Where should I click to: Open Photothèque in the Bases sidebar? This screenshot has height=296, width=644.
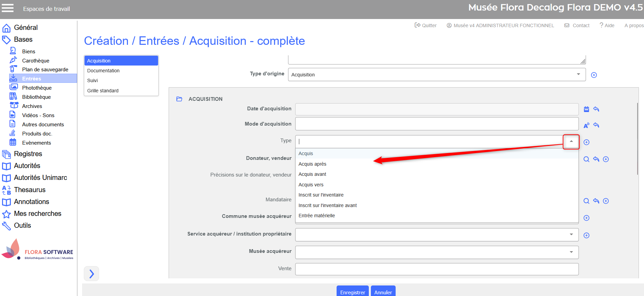pyautogui.click(x=37, y=88)
